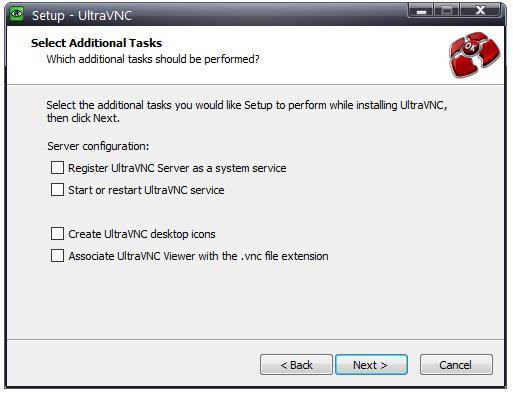Viewport: 513px width, 393px height.
Task: Proceed with the Next button
Action: pos(371,365)
